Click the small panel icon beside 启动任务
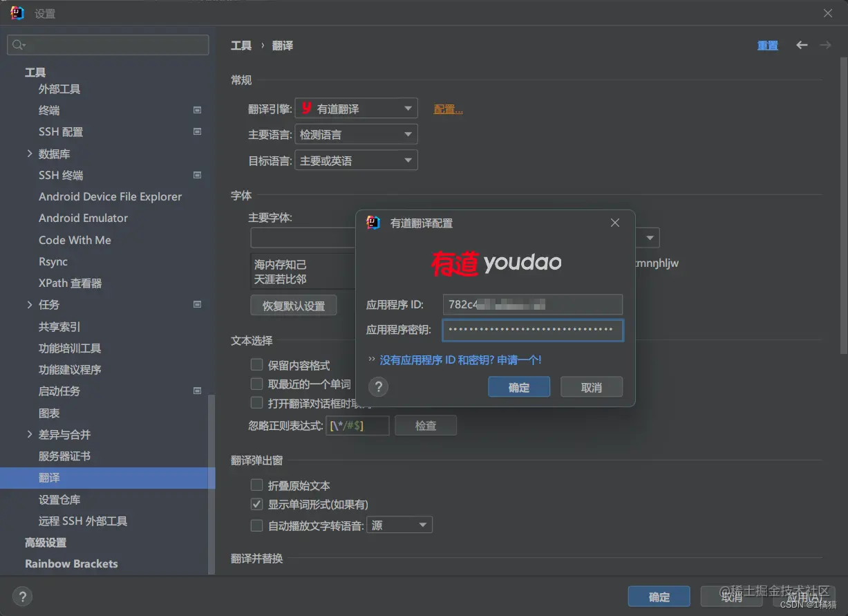The height and width of the screenshot is (616, 848). 197,391
